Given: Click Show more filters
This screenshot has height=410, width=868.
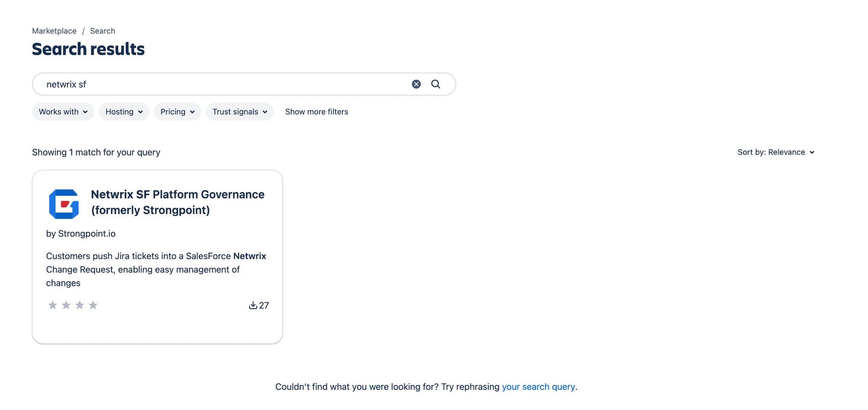Looking at the screenshot, I should [x=316, y=112].
